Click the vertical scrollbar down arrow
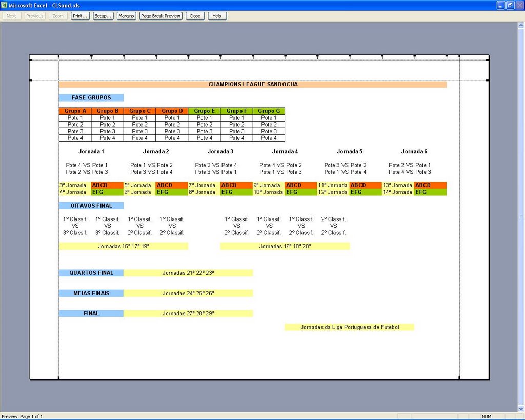 tap(521, 409)
